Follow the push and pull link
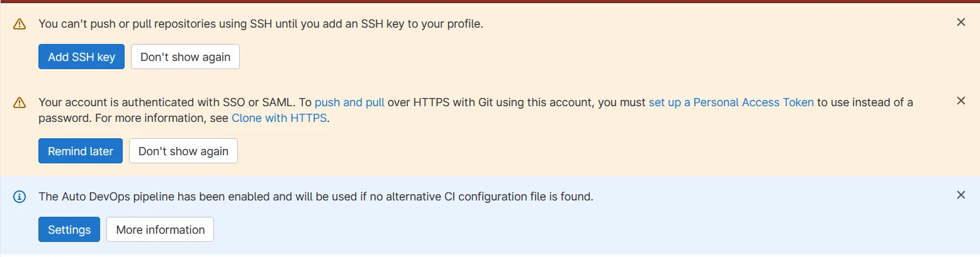This screenshot has height=257, width=980. [349, 102]
